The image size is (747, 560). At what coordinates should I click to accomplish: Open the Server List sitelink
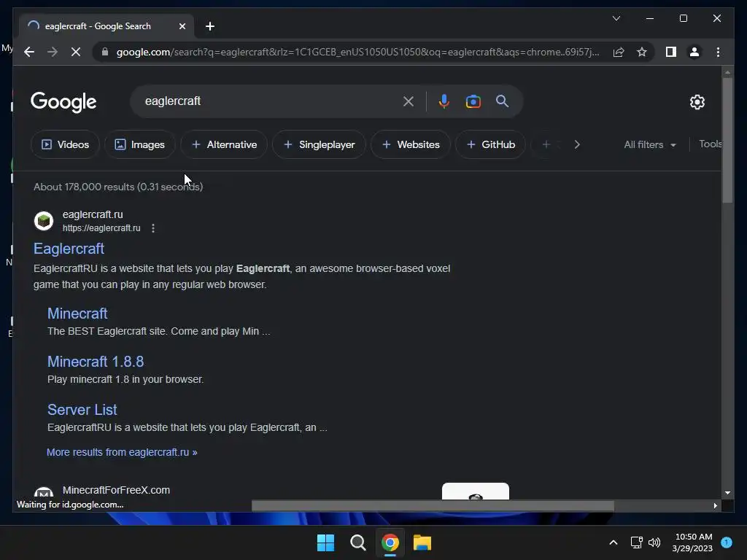[82, 410]
